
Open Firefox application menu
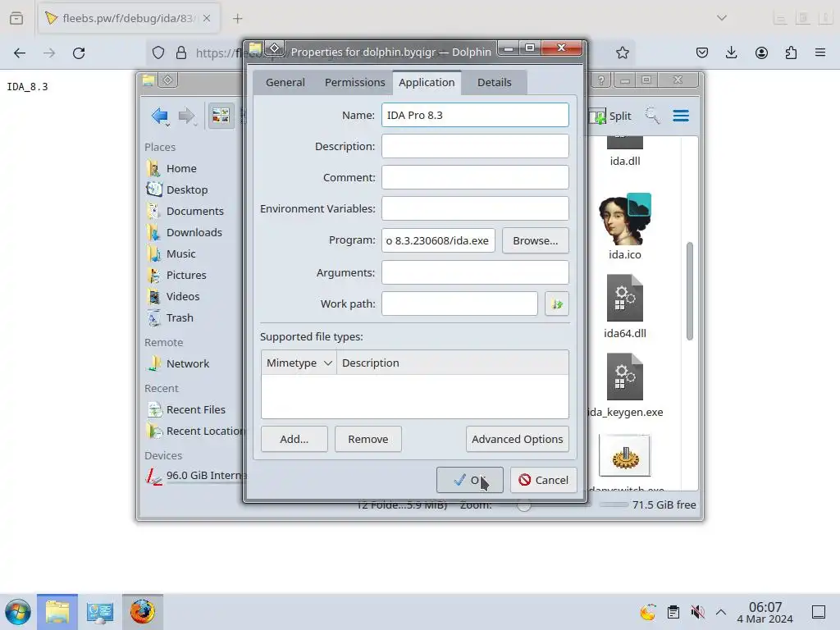820,52
